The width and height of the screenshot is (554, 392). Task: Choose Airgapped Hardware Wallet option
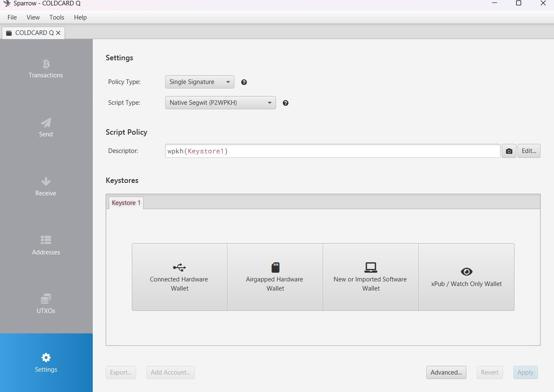(x=275, y=277)
